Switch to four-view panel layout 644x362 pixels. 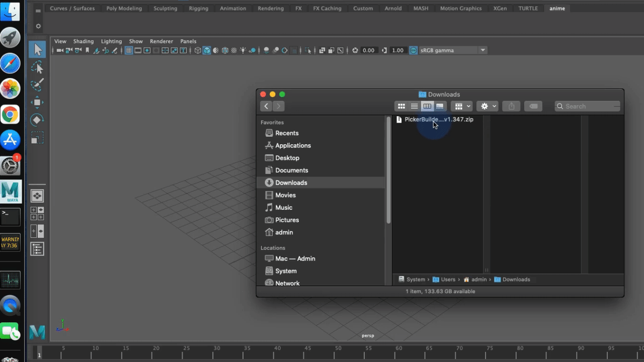coord(37,213)
